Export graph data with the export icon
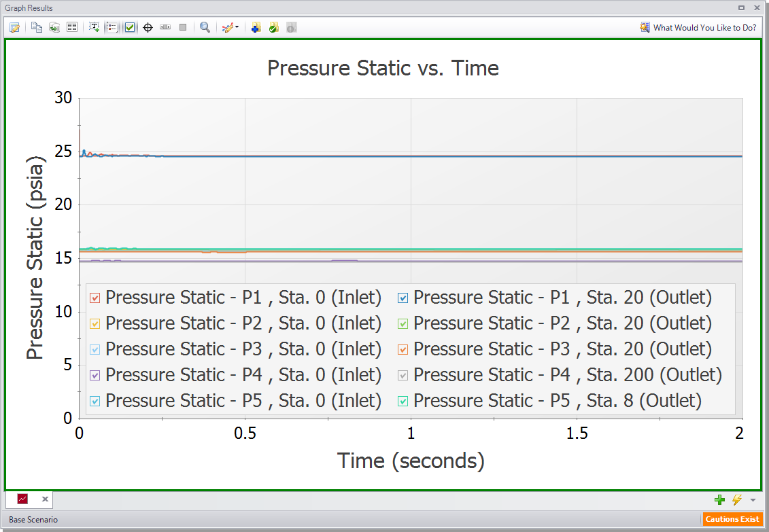 pos(54,27)
